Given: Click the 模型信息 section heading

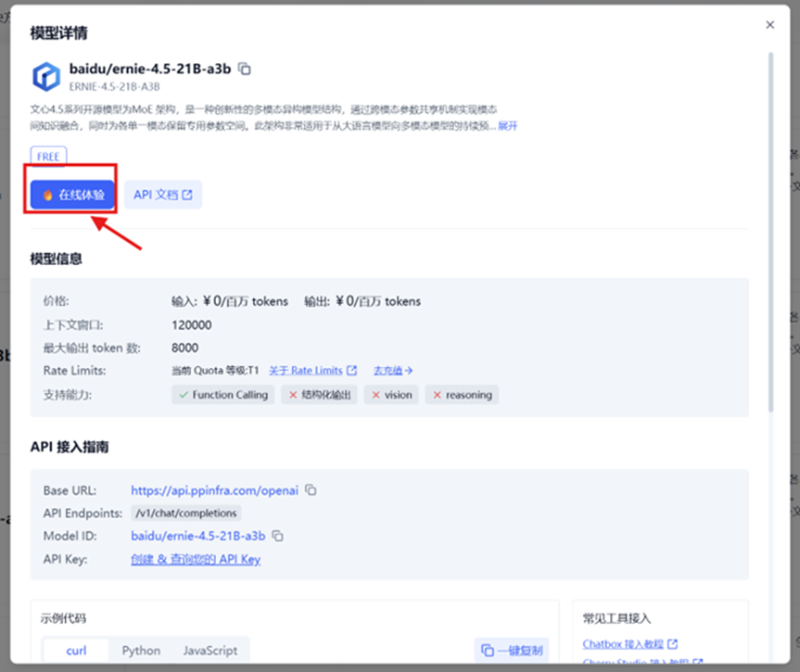Looking at the screenshot, I should 57,260.
